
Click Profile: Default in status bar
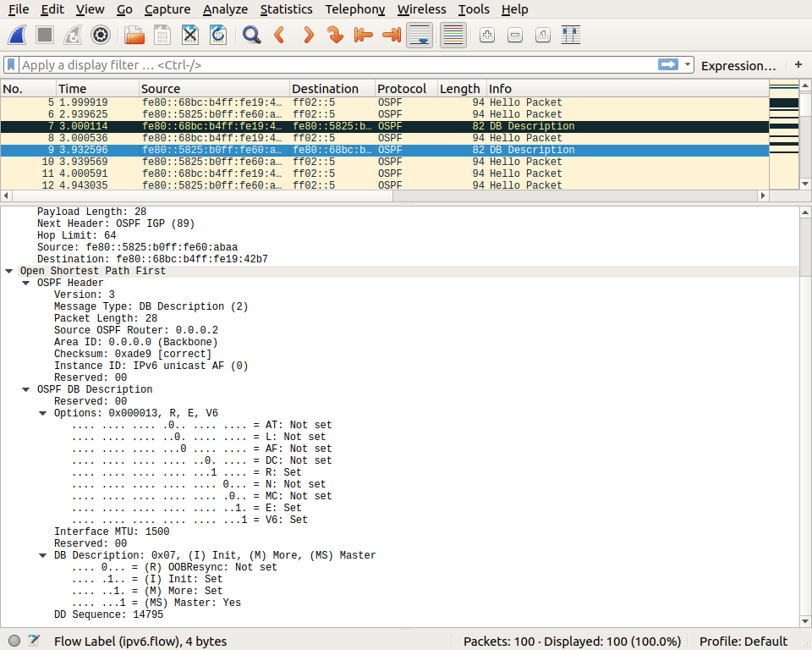[x=743, y=642]
